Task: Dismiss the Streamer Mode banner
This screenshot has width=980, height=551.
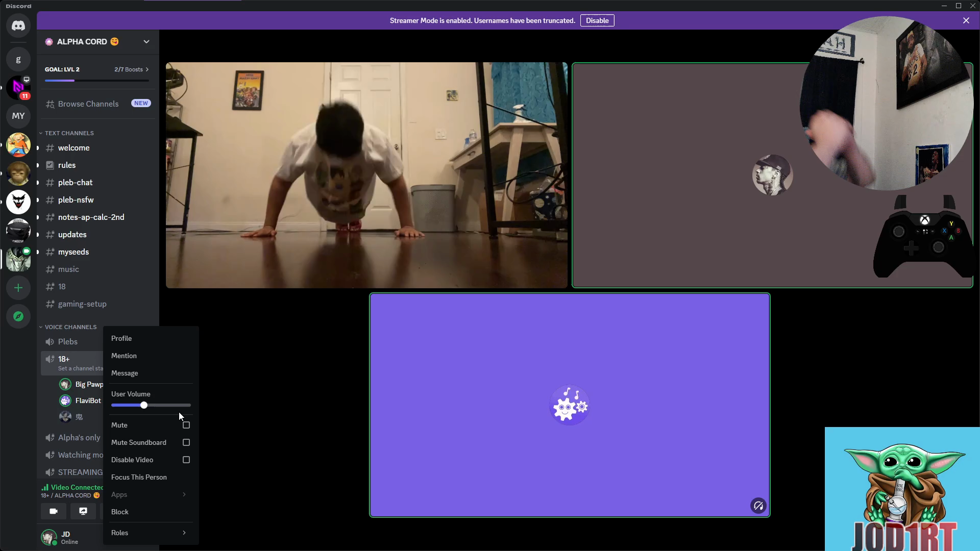Action: (x=966, y=20)
